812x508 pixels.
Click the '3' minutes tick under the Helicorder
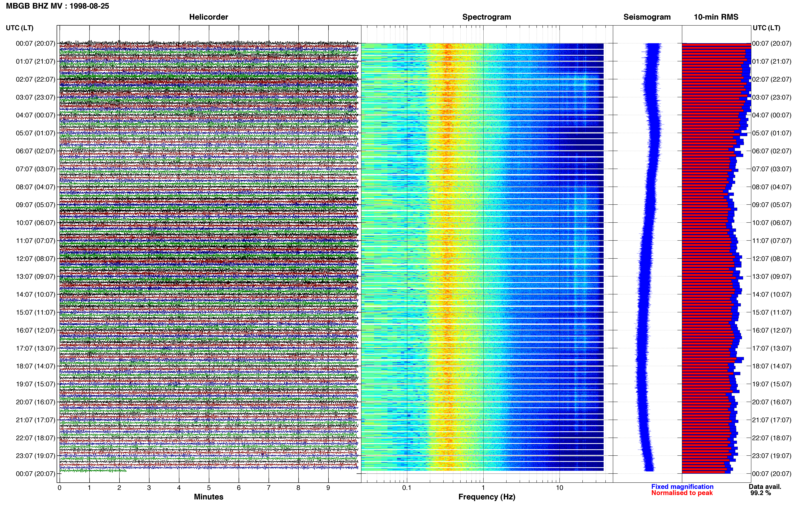149,488
